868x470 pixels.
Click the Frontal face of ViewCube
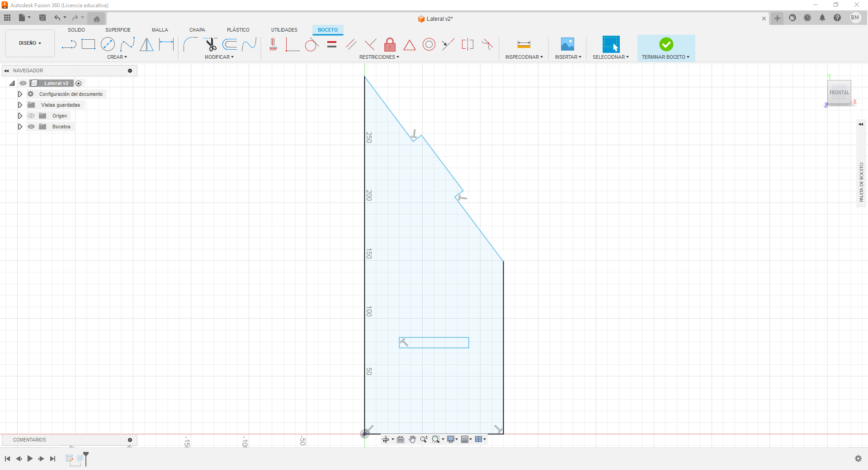tap(839, 93)
